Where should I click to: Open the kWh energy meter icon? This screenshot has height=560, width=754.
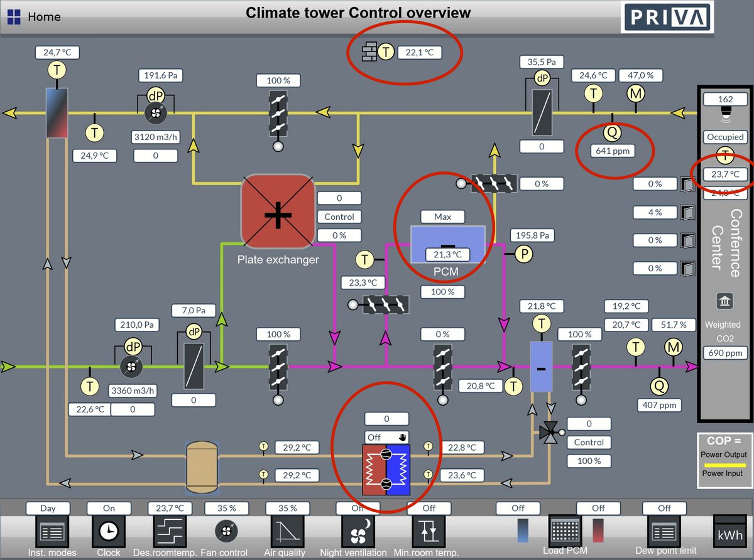tap(729, 532)
